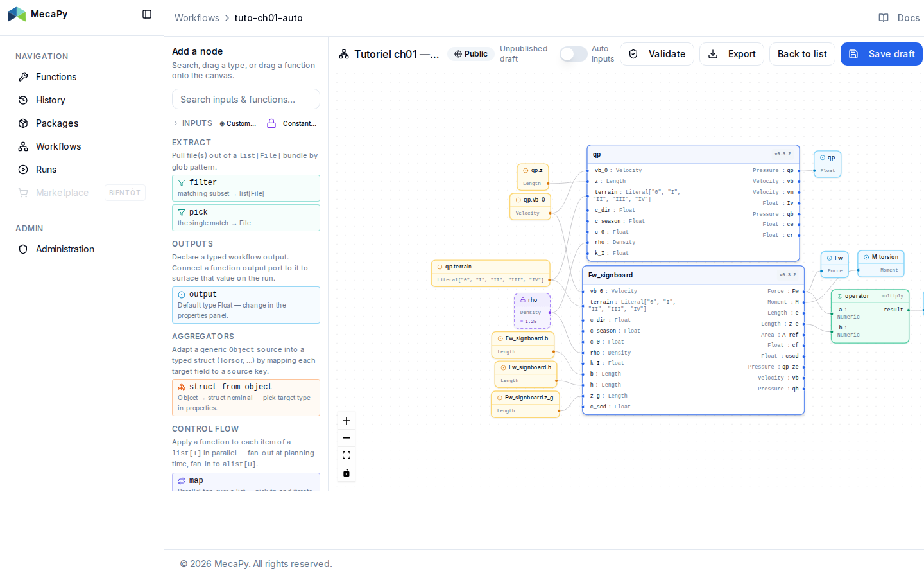Click 'Area : A_ref' output in Fw_signboard
The width and height of the screenshot is (924, 578).
coord(780,335)
